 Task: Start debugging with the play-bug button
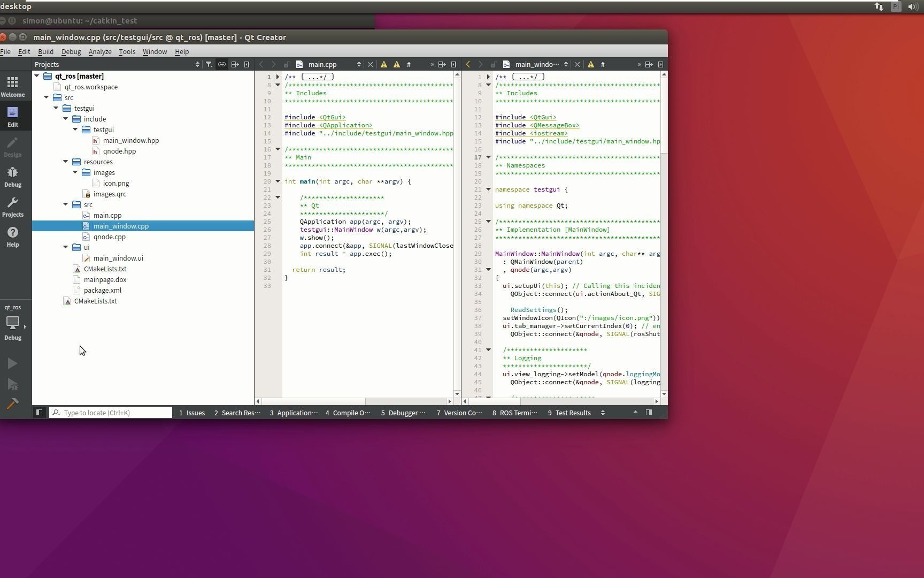coord(12,384)
